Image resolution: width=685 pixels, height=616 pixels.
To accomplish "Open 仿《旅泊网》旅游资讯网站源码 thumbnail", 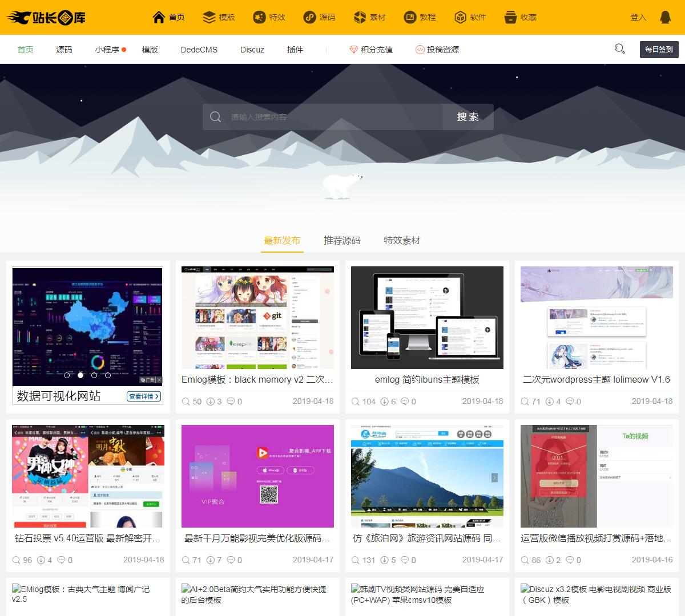I will click(x=427, y=476).
